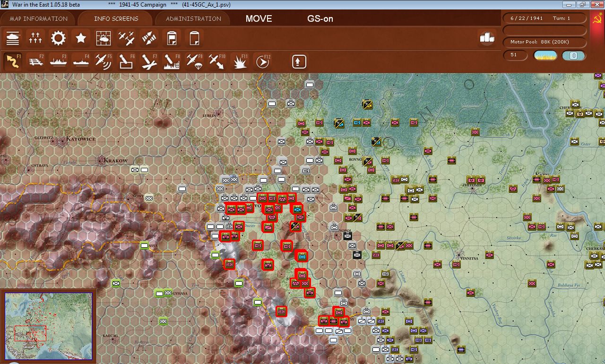
Task: Click the weather indicator with sky and wheat
Action: [x=545, y=56]
